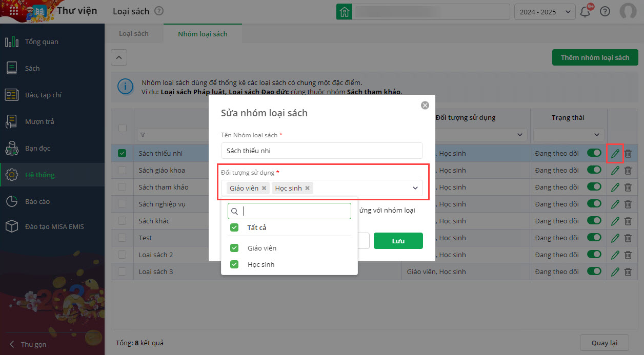The height and width of the screenshot is (355, 644).
Task: Toggle Sách giáo khoa tracking status switch
Action: (x=594, y=170)
